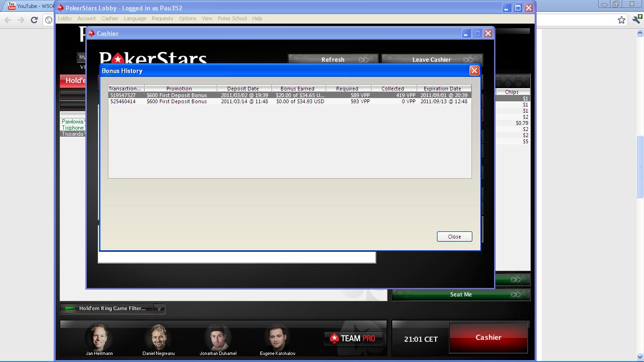644x362 pixels.
Task: Open Lobby menu in PokerStars Lobby
Action: (x=65, y=18)
